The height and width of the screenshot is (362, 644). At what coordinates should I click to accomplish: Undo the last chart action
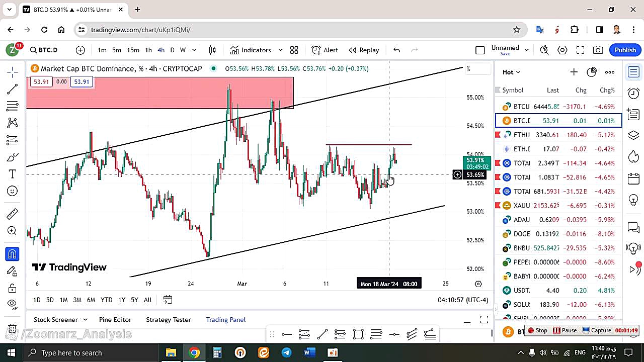[x=396, y=50]
